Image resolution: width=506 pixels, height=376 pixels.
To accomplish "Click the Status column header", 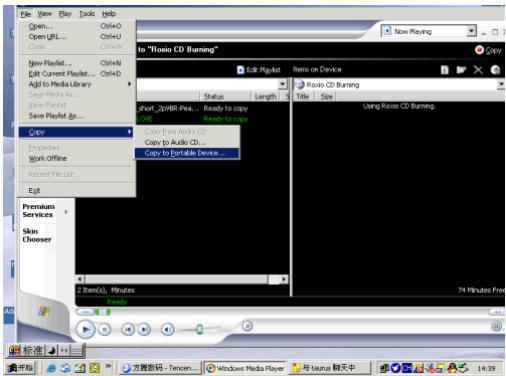I will tap(225, 96).
